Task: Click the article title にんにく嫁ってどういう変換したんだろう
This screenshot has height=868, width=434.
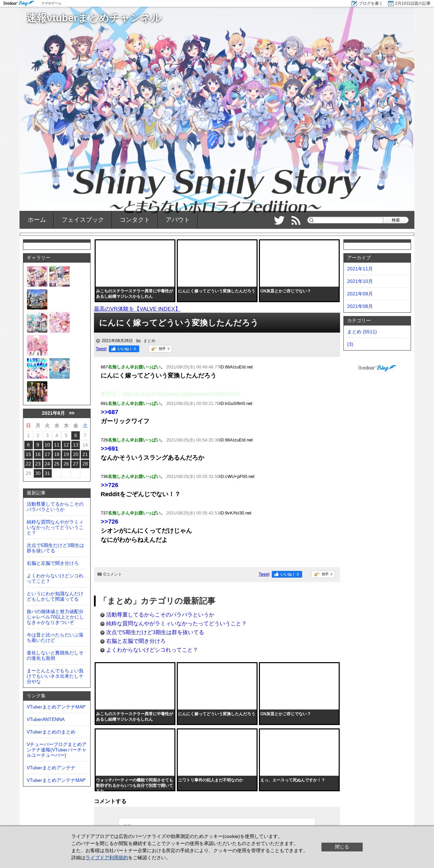Action: 178,323
